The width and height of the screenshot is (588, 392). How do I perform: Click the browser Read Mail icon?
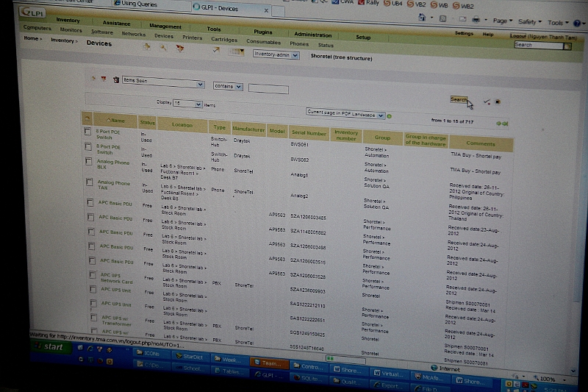[x=463, y=19]
